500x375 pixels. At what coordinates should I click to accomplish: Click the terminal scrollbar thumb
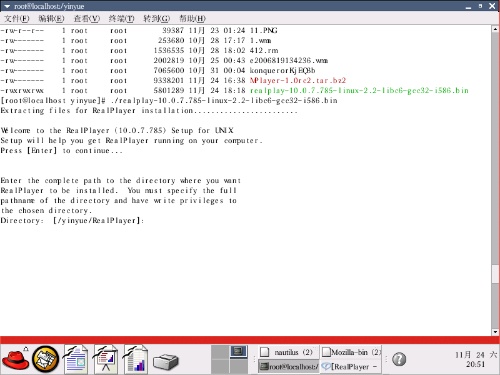[495, 274]
